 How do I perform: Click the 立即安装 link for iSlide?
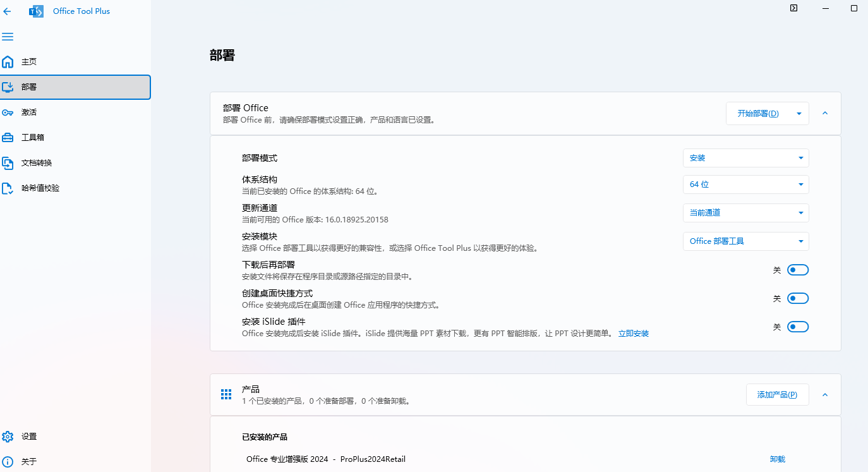(633, 333)
